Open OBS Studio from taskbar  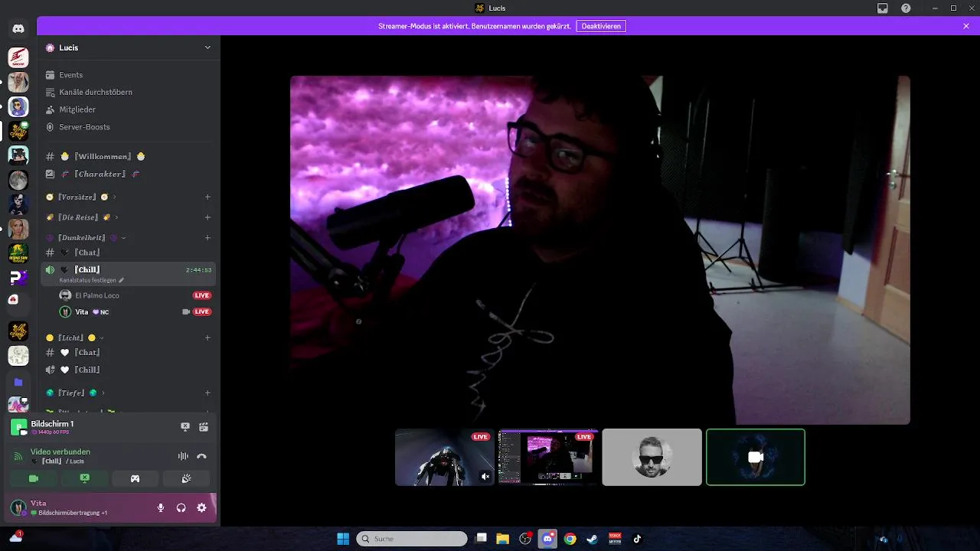point(525,539)
